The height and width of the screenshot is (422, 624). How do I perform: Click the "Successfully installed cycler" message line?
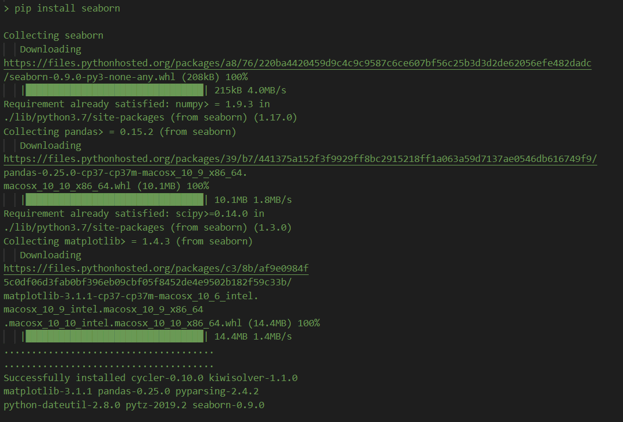150,378
